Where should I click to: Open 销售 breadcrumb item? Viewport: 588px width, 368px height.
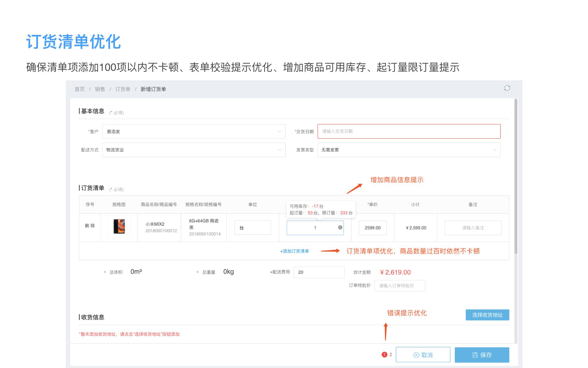tap(100, 89)
